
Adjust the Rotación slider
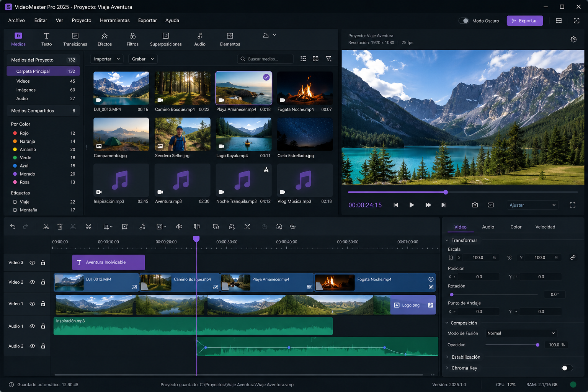coord(494,294)
